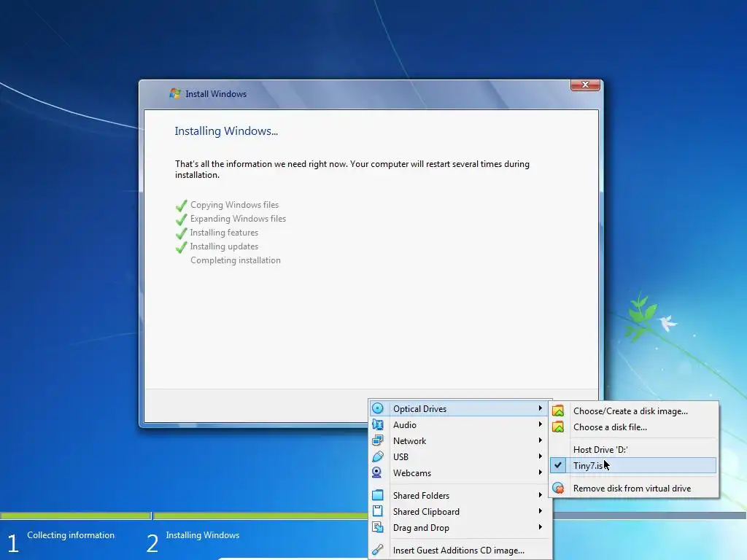
Task: Click the Collecting information stage label
Action: (71, 534)
